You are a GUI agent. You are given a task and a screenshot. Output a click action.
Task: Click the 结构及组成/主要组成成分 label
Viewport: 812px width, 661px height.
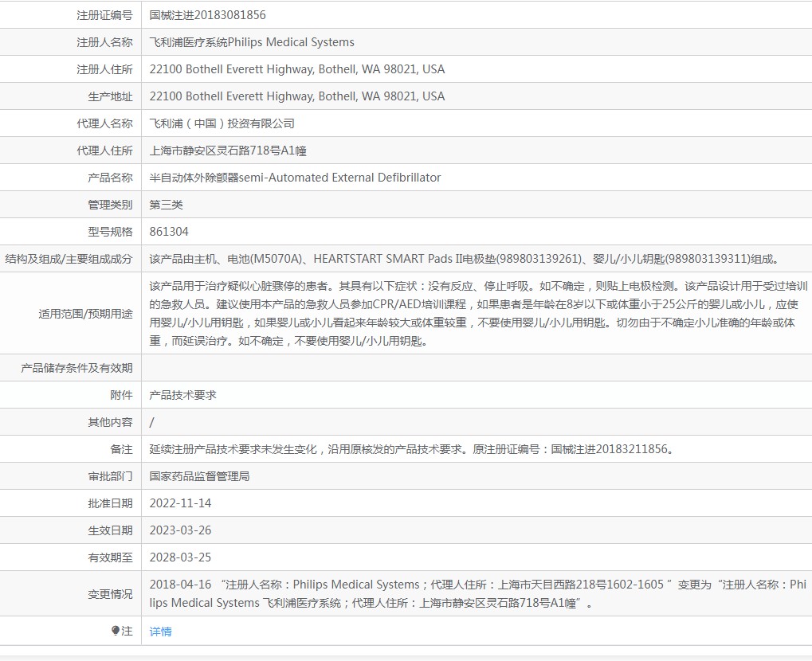coord(69,259)
